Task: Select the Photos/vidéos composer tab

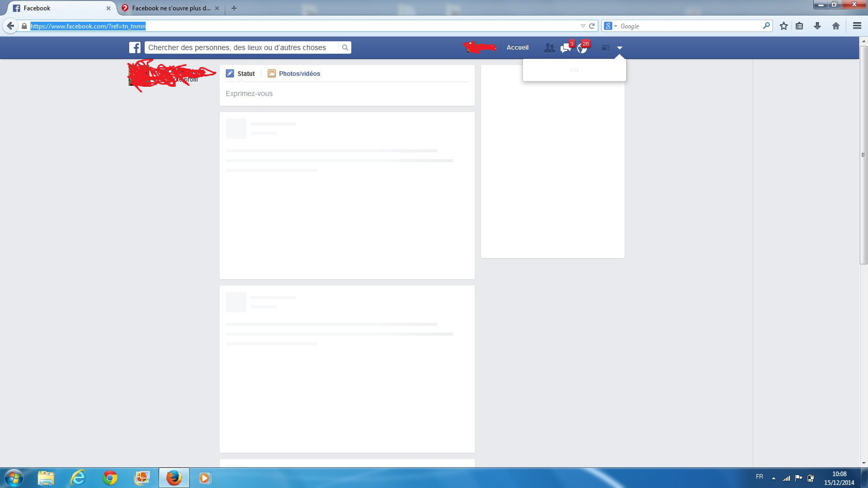Action: [294, 74]
